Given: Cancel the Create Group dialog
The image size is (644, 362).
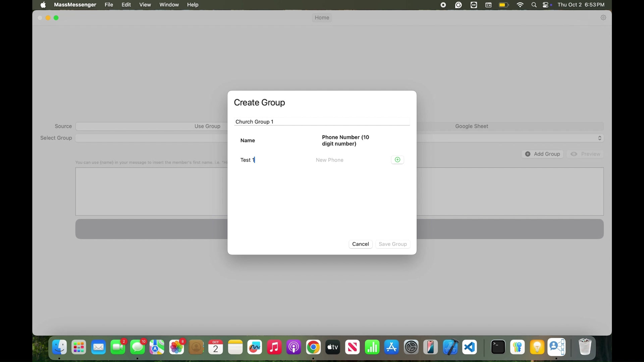Looking at the screenshot, I should 360,244.
